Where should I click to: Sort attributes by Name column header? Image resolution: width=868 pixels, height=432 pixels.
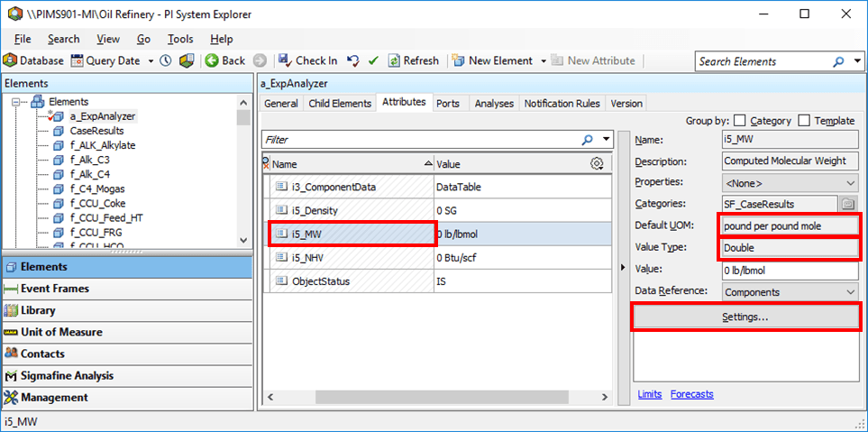point(352,164)
